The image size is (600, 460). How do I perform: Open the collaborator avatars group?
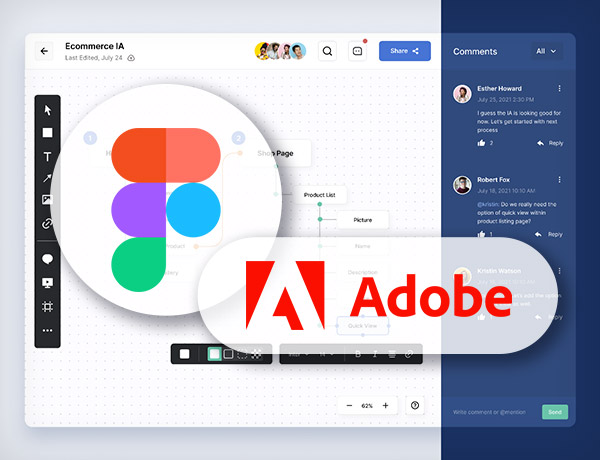click(x=280, y=51)
